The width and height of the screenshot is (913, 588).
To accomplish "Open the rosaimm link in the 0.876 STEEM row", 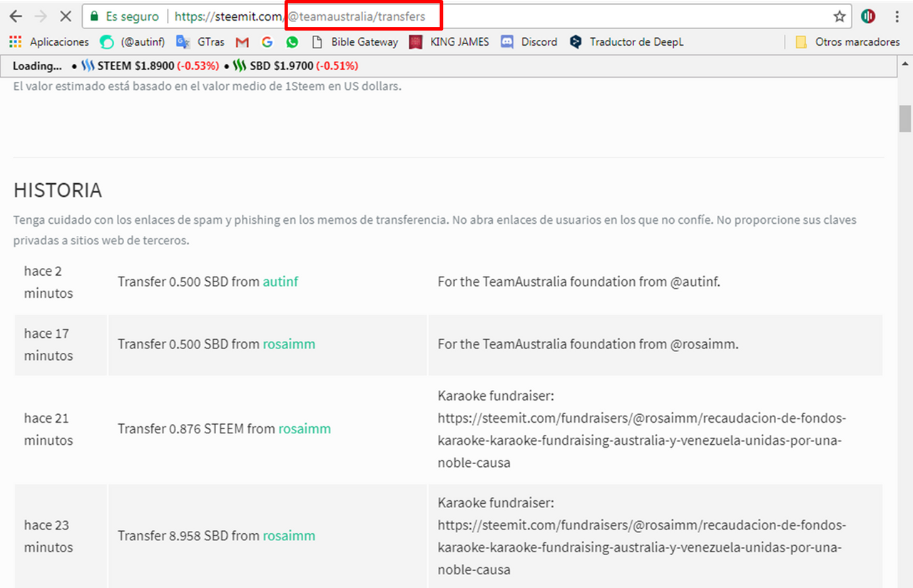I will (305, 429).
